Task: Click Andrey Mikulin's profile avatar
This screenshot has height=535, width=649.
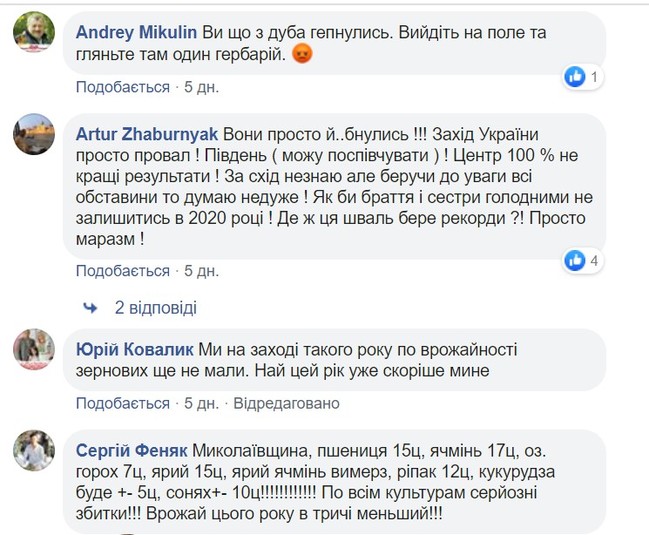Action: (x=34, y=33)
